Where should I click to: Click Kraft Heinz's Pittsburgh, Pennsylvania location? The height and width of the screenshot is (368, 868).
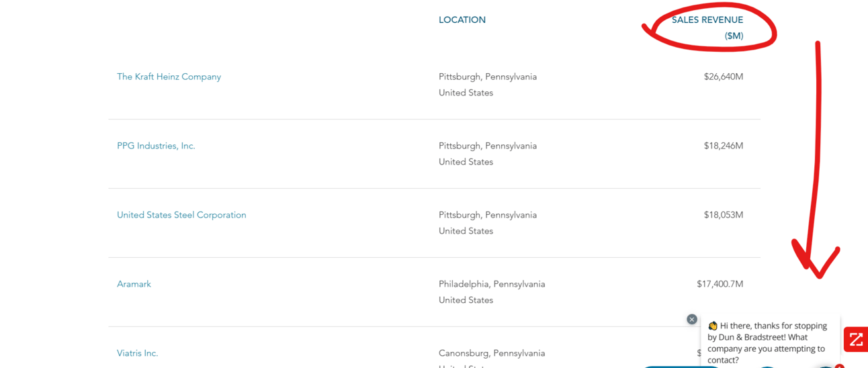click(x=488, y=77)
